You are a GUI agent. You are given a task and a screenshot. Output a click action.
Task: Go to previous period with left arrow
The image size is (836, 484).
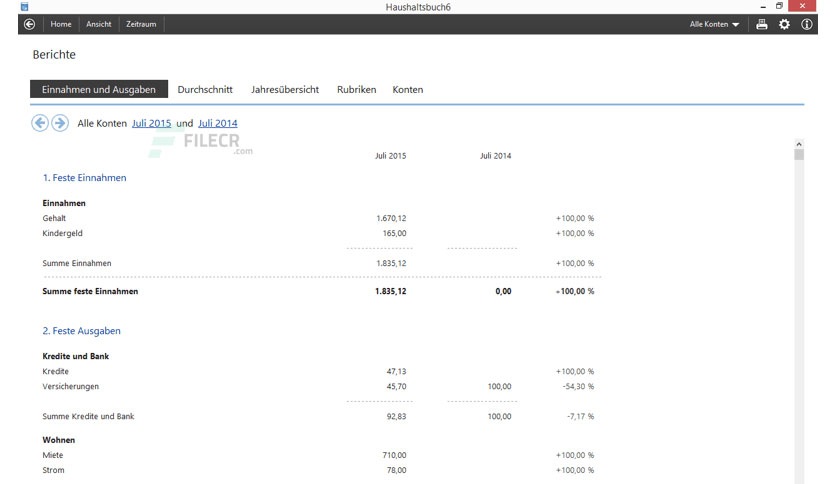pyautogui.click(x=40, y=123)
